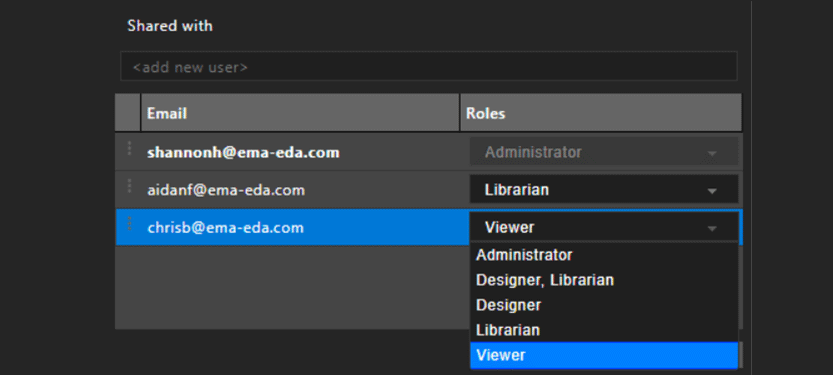Click the Shared with label
This screenshot has width=833, height=375.
(x=170, y=25)
